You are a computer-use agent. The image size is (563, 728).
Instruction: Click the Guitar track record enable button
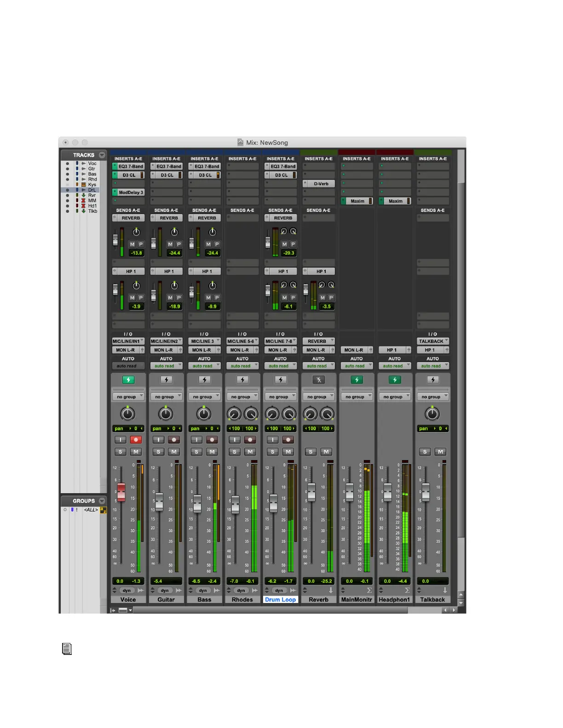[174, 440]
